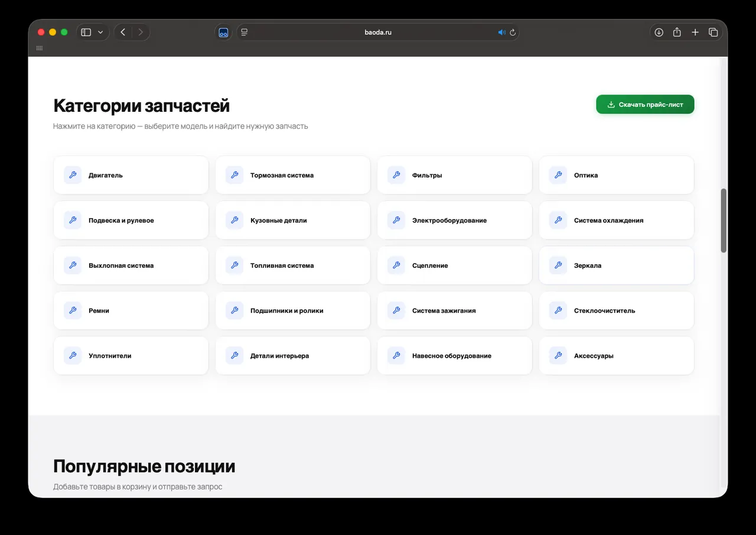Open the Сцепление category label
The image size is (756, 535).
pos(430,266)
